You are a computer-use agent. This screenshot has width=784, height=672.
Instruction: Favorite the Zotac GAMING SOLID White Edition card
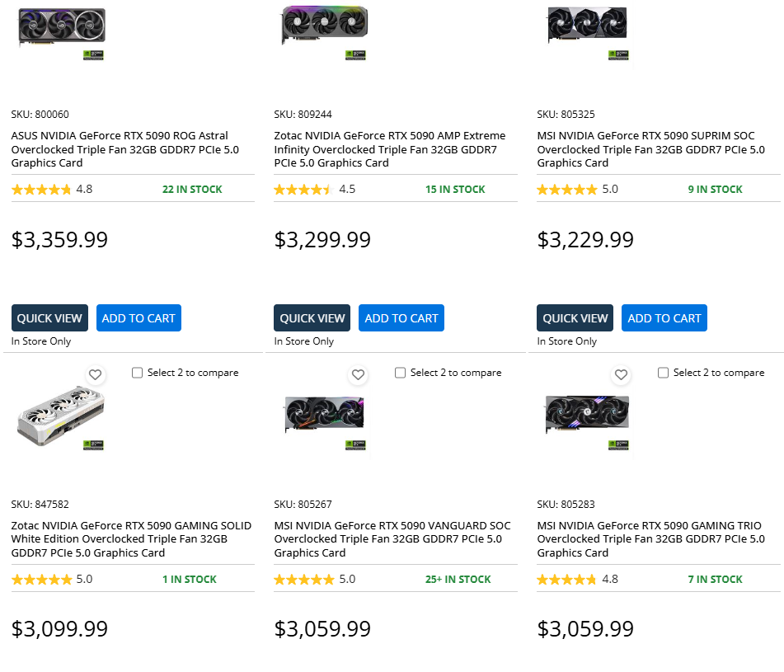pyautogui.click(x=95, y=374)
